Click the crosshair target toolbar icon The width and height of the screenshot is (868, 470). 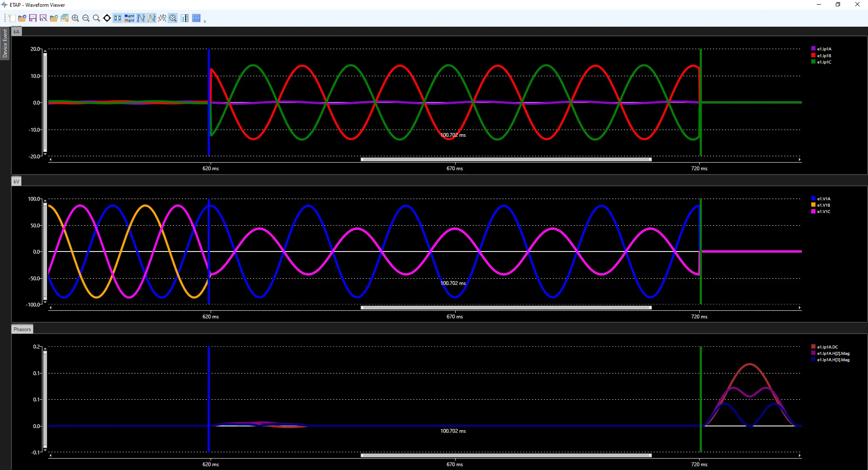pos(107,18)
